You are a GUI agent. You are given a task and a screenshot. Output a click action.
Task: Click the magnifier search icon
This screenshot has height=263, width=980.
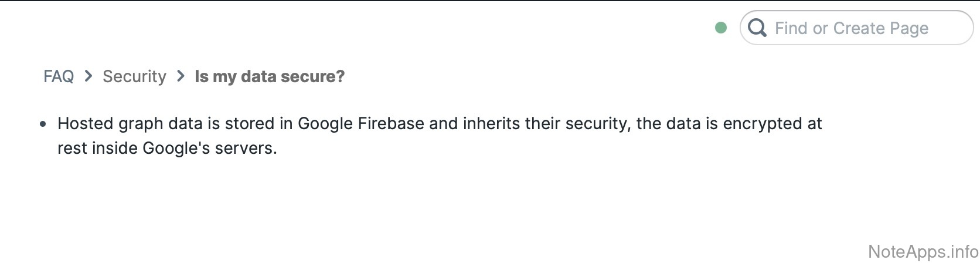[x=757, y=28]
